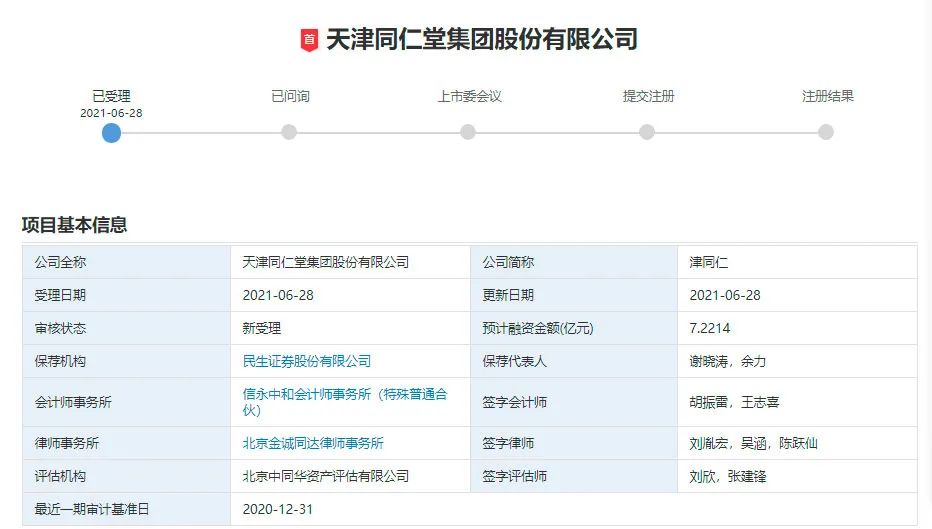Click the company title 天津同仁堂集团股份有限公司 heading
The width and height of the screenshot is (932, 529).
click(482, 39)
